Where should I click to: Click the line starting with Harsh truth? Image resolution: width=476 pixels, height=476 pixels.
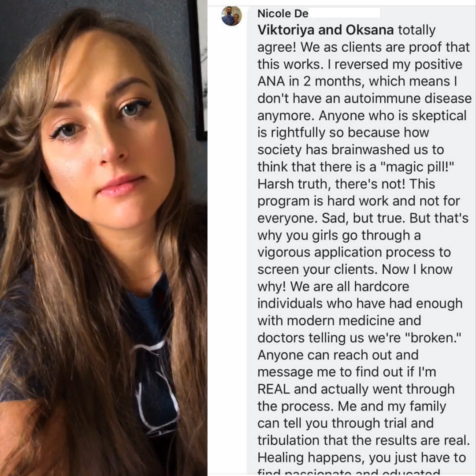pyautogui.click(x=346, y=184)
